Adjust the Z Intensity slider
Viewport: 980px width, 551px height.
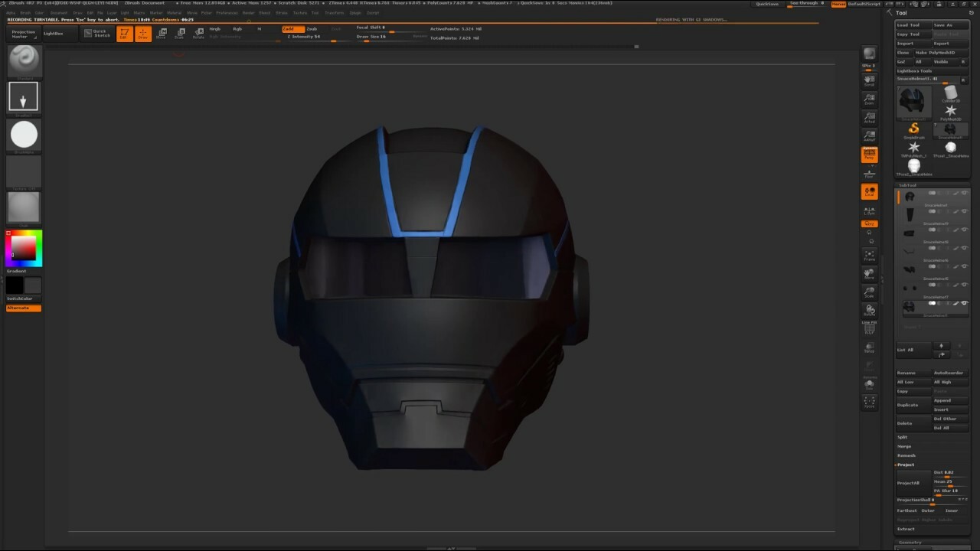pos(314,37)
